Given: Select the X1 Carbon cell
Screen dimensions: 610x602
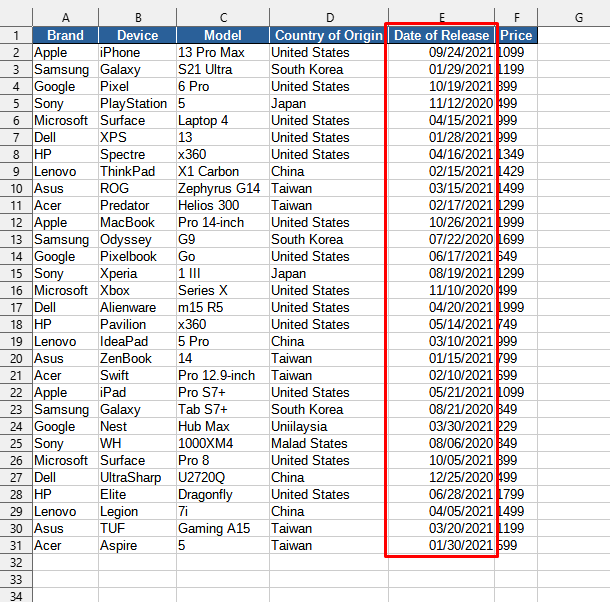Looking at the screenshot, I should [223, 171].
